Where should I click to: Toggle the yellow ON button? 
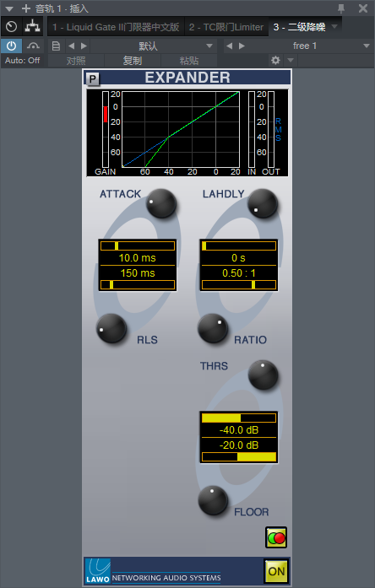click(276, 571)
